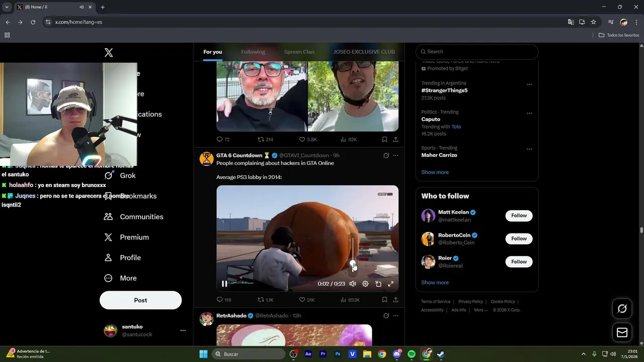Adjust the video volume slider handle
Image resolution: width=644 pixels, height=362 pixels.
(x=353, y=263)
